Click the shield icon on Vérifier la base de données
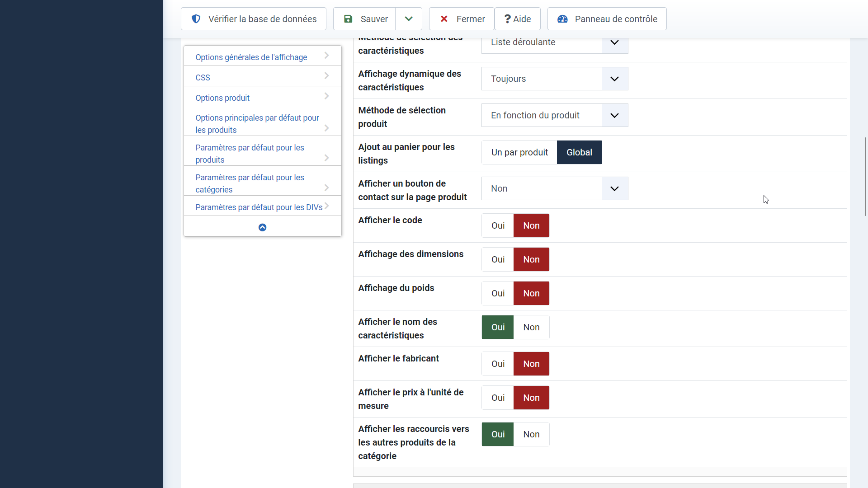The height and width of the screenshot is (488, 868). click(x=196, y=19)
